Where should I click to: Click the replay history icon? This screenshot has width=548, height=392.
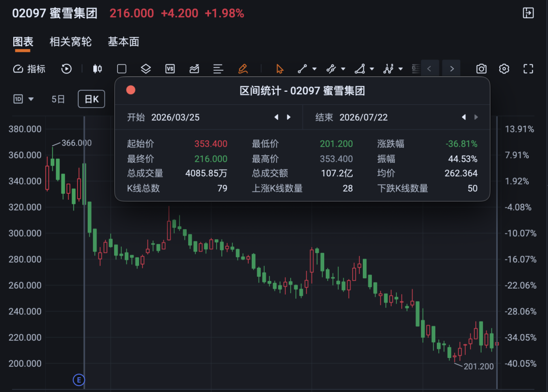pyautogui.click(x=66, y=69)
